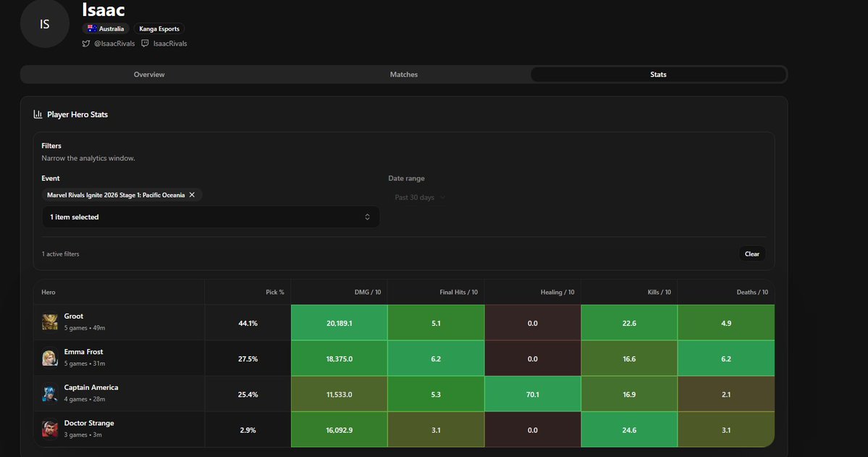Sort by Healing / 10 column header
Screen dimensions: 868x457
click(557, 292)
